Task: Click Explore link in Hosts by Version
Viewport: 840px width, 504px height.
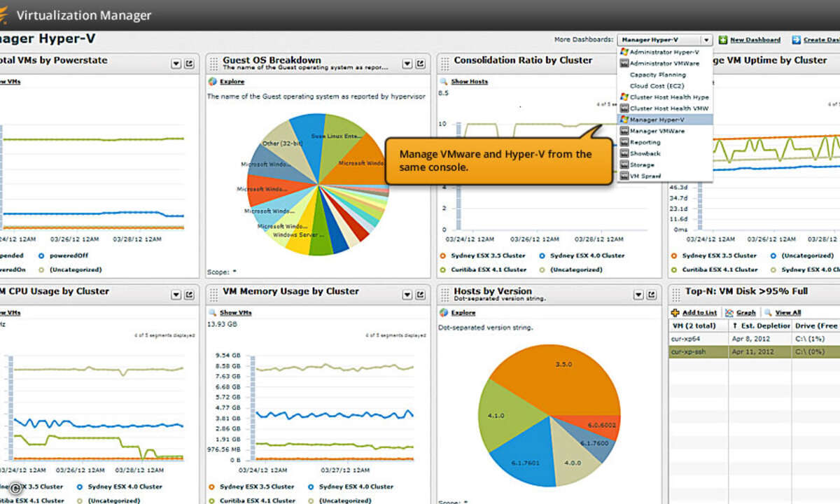Action: [x=463, y=312]
